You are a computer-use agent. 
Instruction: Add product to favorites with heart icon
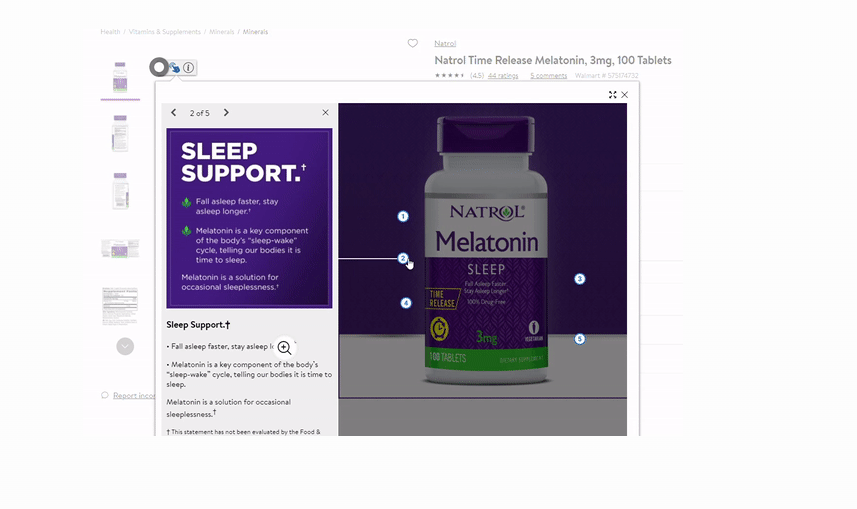(412, 44)
